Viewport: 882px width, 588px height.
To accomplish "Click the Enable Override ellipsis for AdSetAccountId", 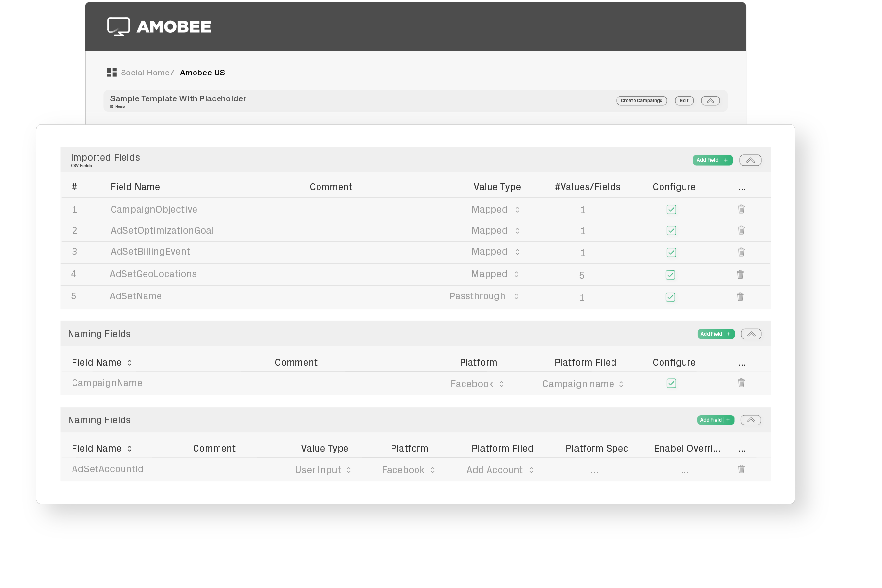I will 685,471.
